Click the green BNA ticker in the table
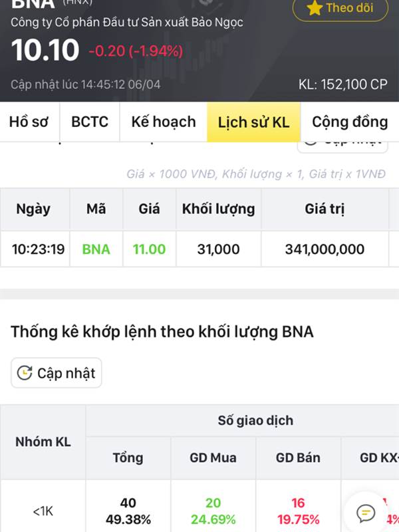 (x=96, y=249)
